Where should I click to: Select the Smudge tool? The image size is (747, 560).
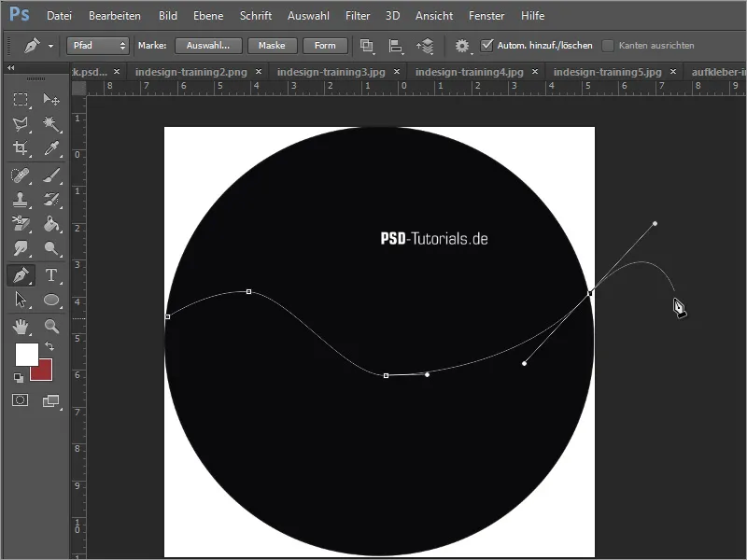[20, 248]
